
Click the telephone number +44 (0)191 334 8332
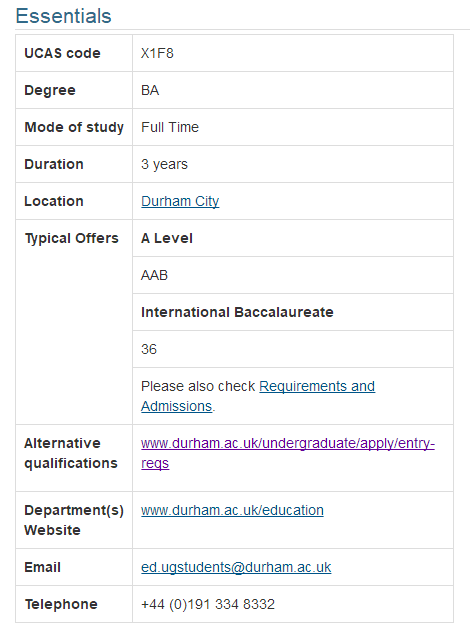pos(207,604)
